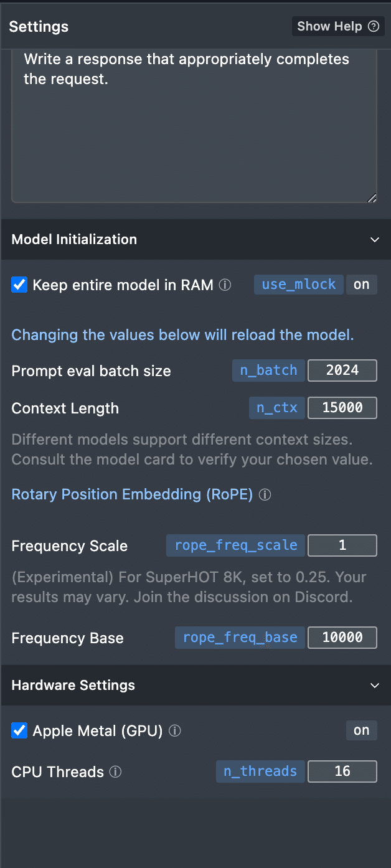The height and width of the screenshot is (868, 391).
Task: Toggle the use_mlock on switch
Action: [362, 285]
